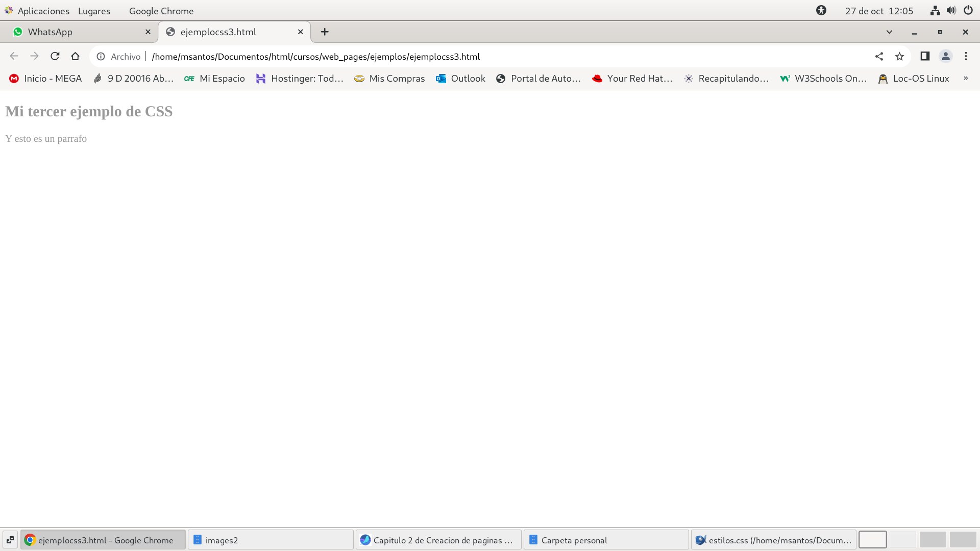
Task: Open W3Schools bookmark
Action: (824, 78)
